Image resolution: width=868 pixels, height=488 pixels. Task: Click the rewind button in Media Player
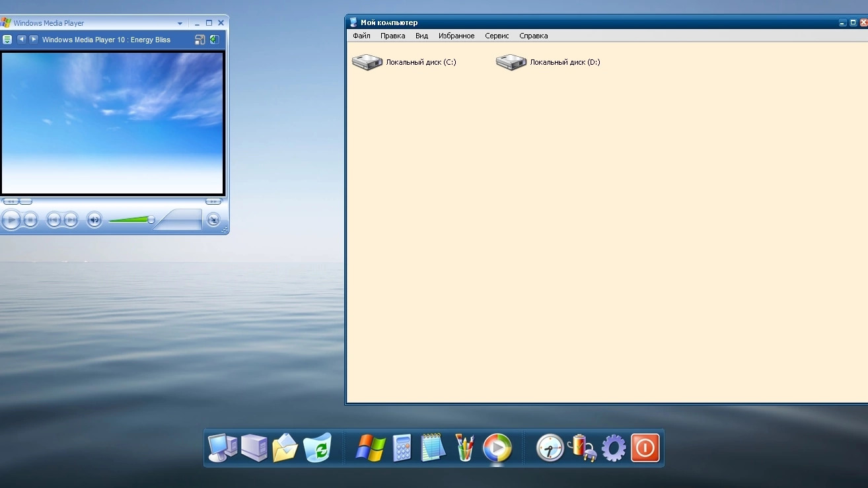(11, 201)
